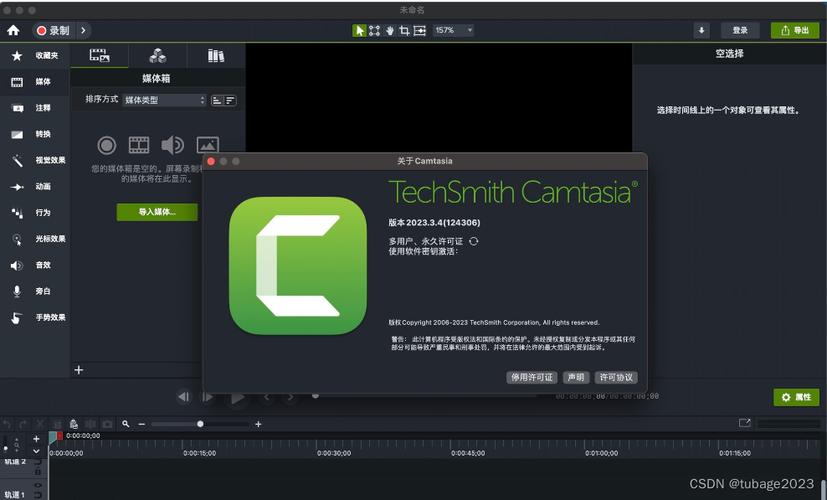Open the 媒体类型 sort-by dropdown
This screenshot has height=500, width=827.
pyautogui.click(x=164, y=100)
